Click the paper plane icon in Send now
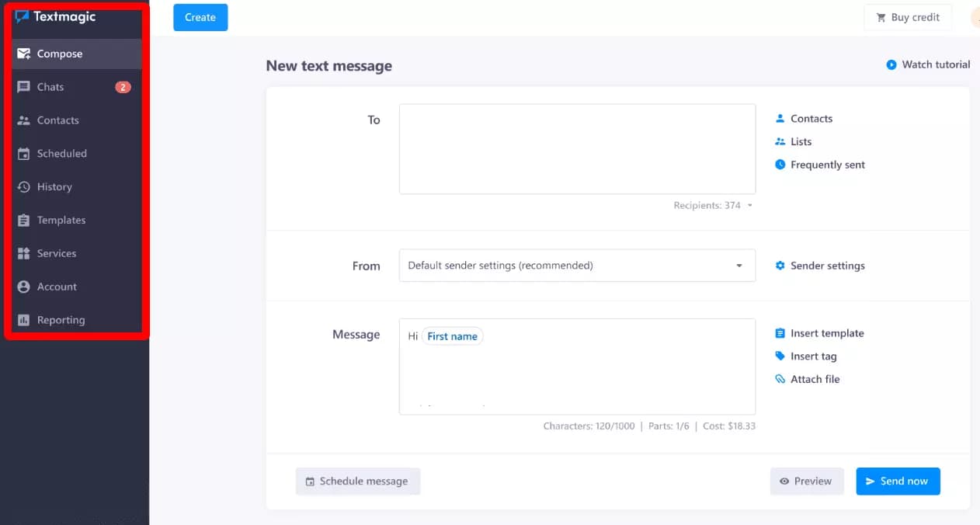This screenshot has width=980, height=525. click(871, 482)
